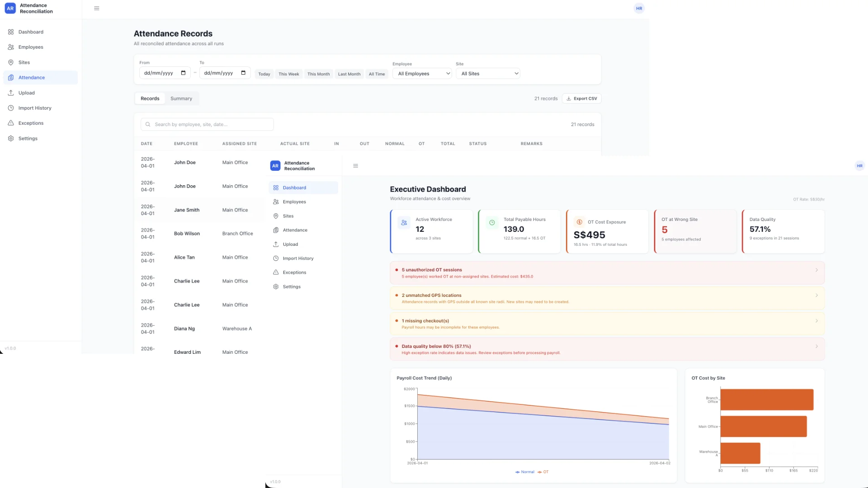
Task: Open the All Employees dropdown
Action: 422,74
